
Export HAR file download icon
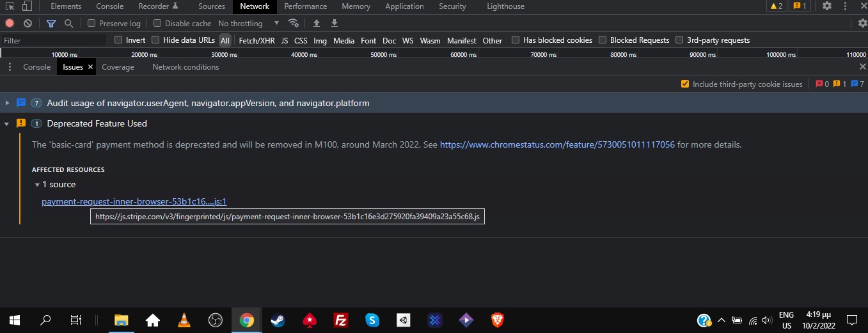click(334, 23)
